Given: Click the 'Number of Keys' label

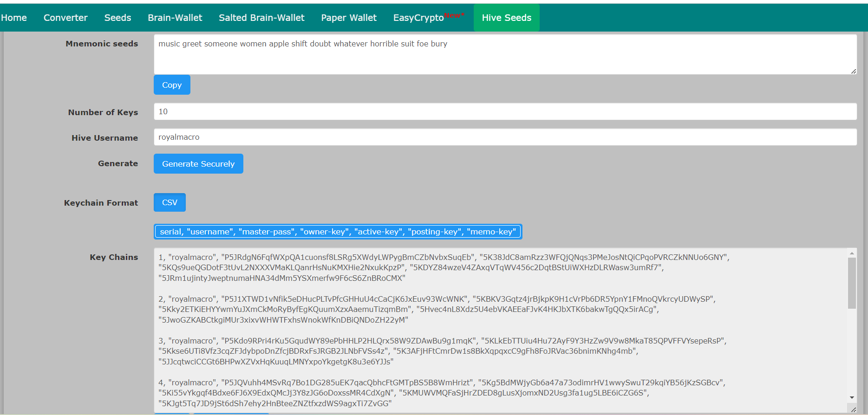Looking at the screenshot, I should 103,112.
